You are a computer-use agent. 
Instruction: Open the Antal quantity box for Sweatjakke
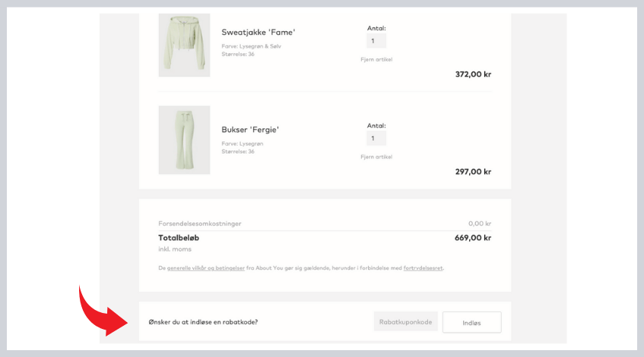376,41
